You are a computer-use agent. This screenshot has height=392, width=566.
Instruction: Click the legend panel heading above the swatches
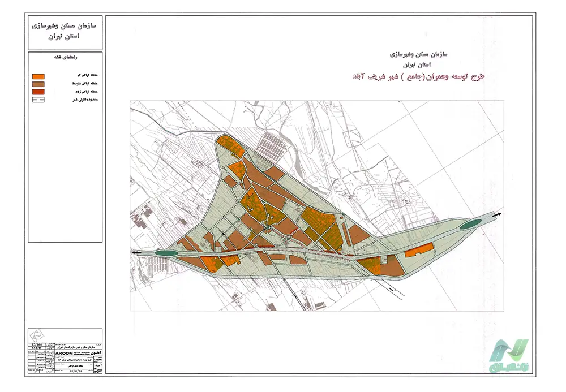click(x=65, y=58)
